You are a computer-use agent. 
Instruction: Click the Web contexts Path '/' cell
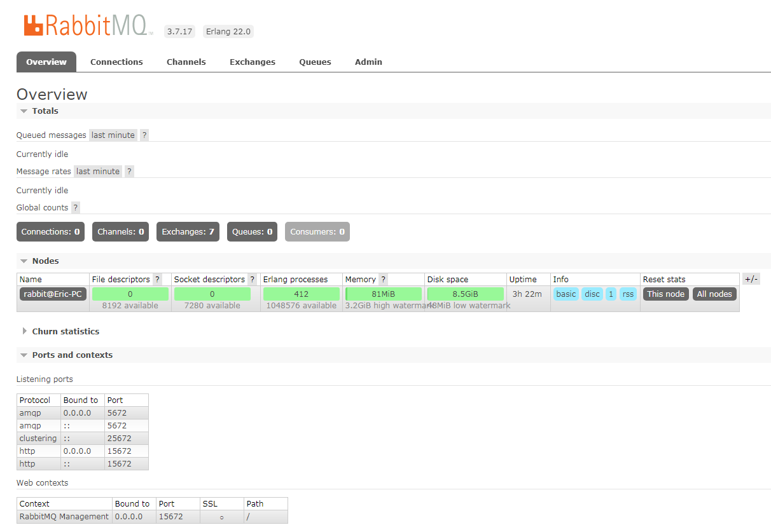point(266,516)
